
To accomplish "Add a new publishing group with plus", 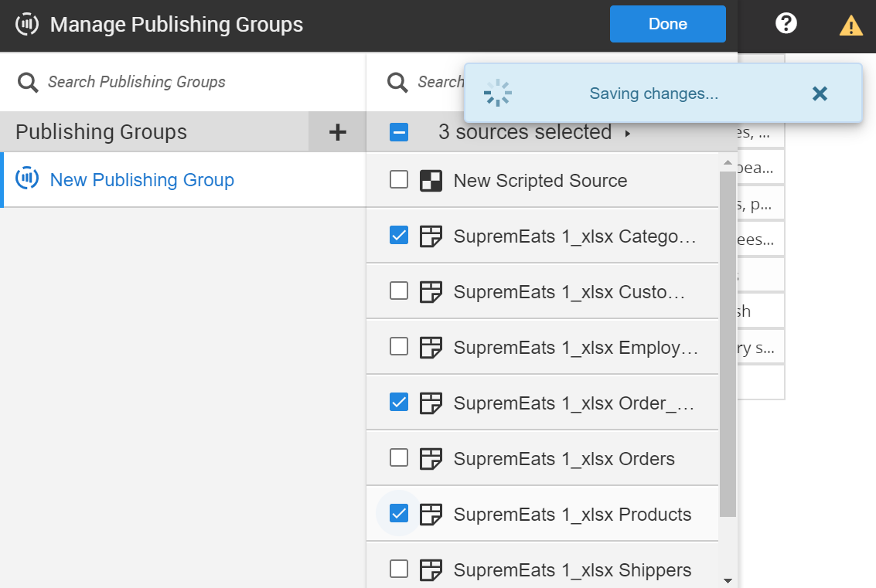I will [337, 132].
